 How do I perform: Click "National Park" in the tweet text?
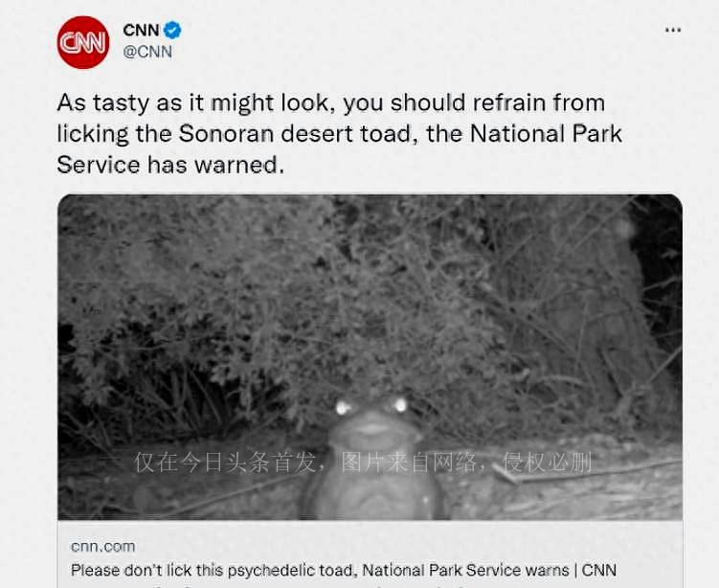tap(546, 134)
